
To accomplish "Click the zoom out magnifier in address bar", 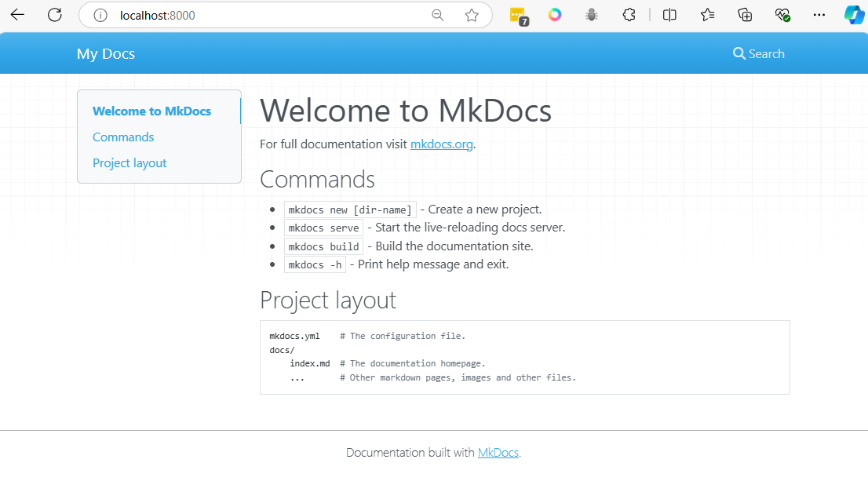I will click(438, 15).
